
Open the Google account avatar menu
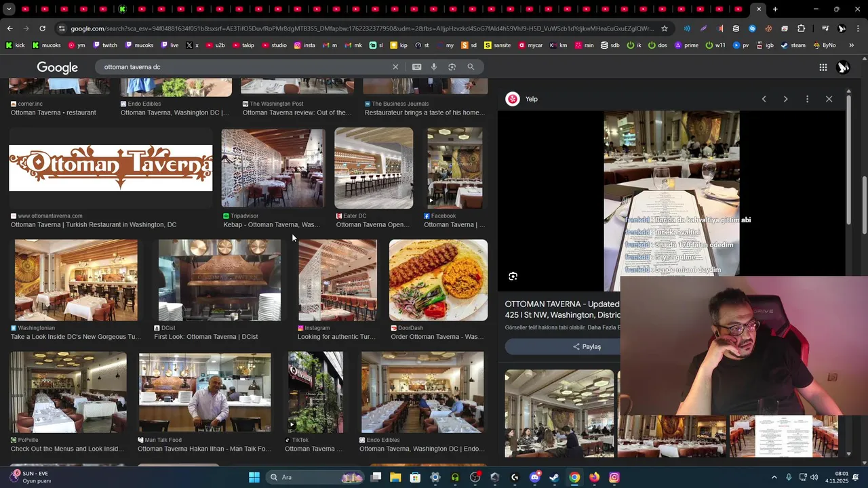[x=843, y=67]
